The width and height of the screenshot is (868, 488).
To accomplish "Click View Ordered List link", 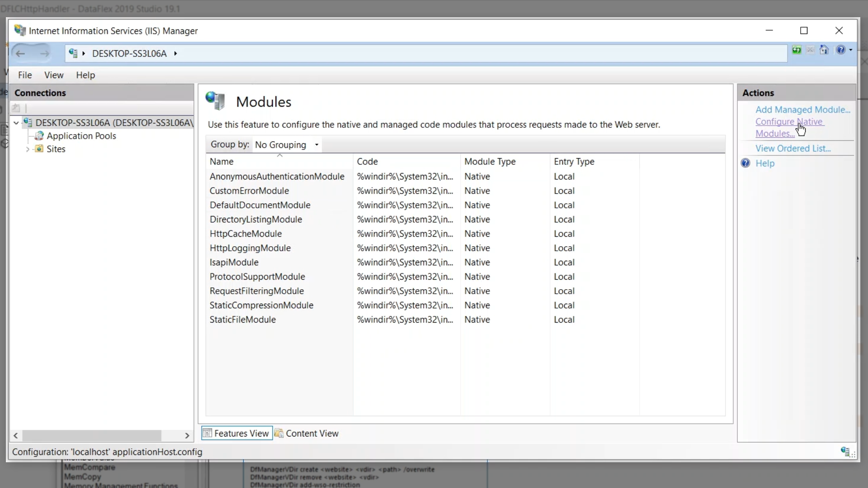I will 793,149.
